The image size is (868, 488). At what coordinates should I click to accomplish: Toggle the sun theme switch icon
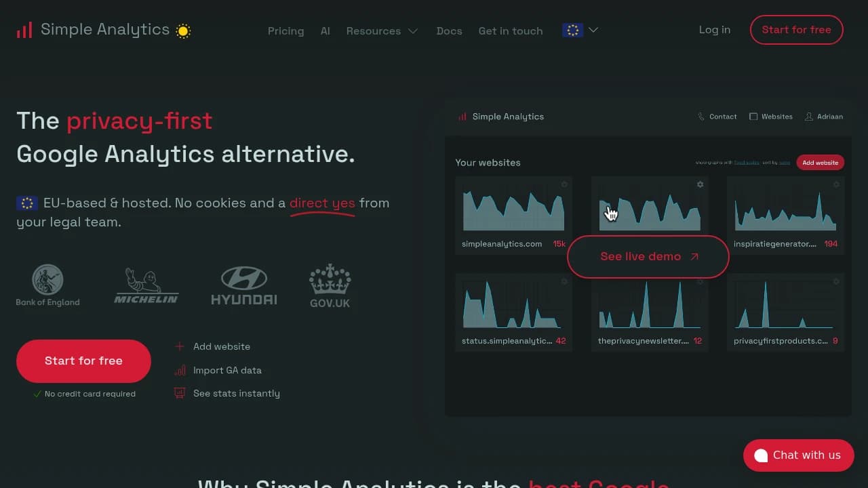pos(183,30)
